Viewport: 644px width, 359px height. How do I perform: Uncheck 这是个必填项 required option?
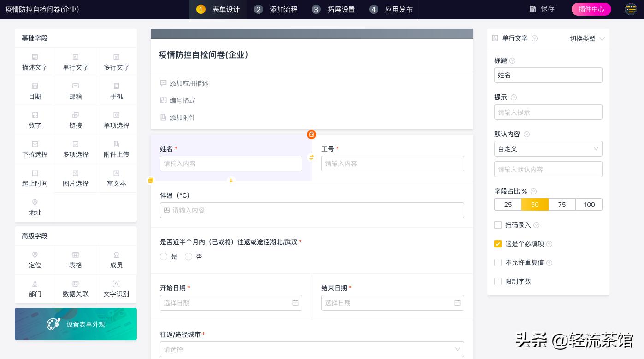498,244
